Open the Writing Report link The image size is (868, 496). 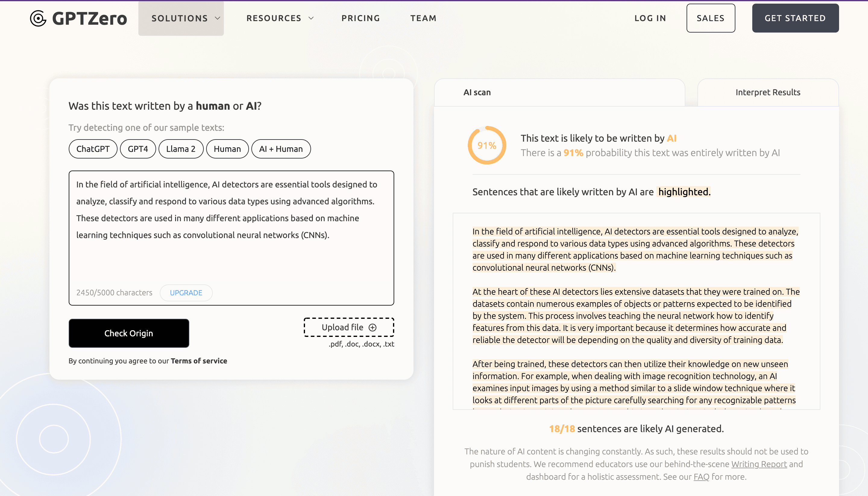(x=759, y=464)
